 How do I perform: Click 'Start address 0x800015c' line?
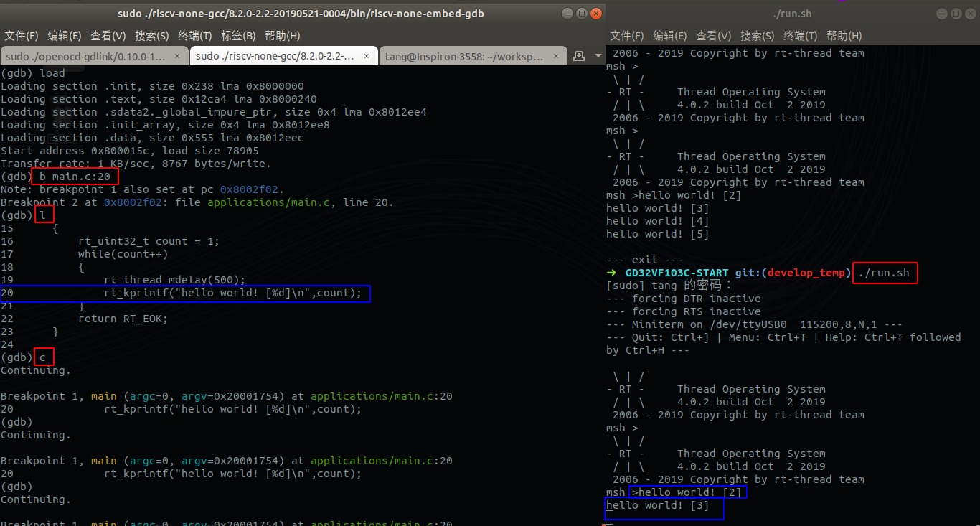(x=130, y=151)
